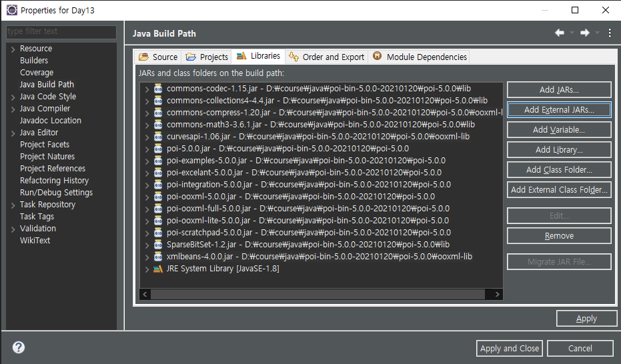Expand the xmlbeans-4.0.0.jar entry
This screenshot has width=621, height=364.
click(147, 257)
